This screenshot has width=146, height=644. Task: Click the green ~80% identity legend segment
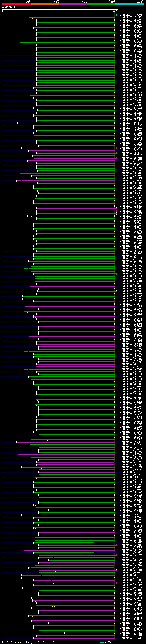coord(101,4)
